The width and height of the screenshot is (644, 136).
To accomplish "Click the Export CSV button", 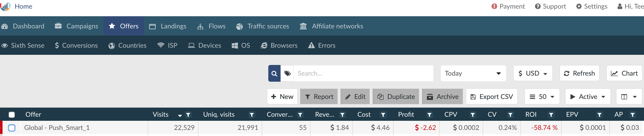I will pos(492,97).
